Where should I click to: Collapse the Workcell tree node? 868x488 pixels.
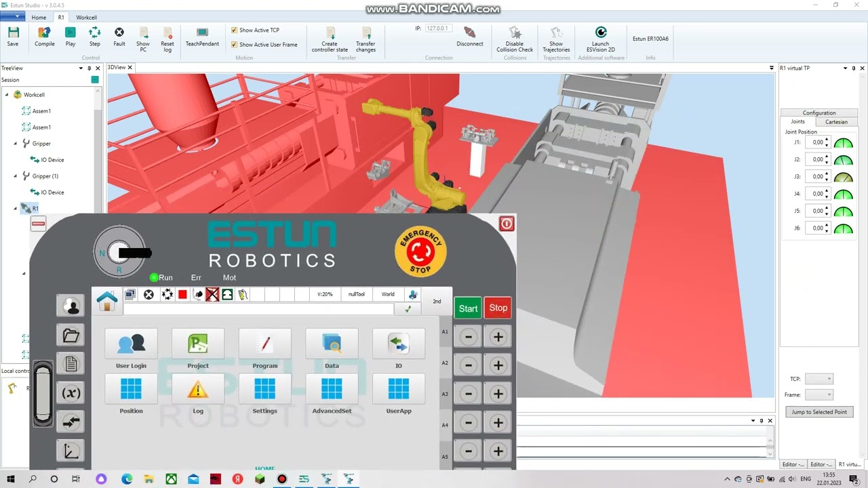(x=7, y=95)
